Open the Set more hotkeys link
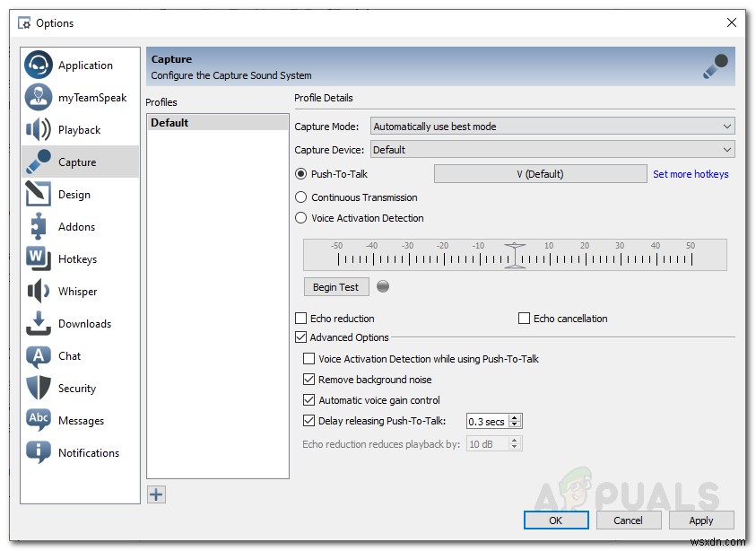 click(x=691, y=174)
